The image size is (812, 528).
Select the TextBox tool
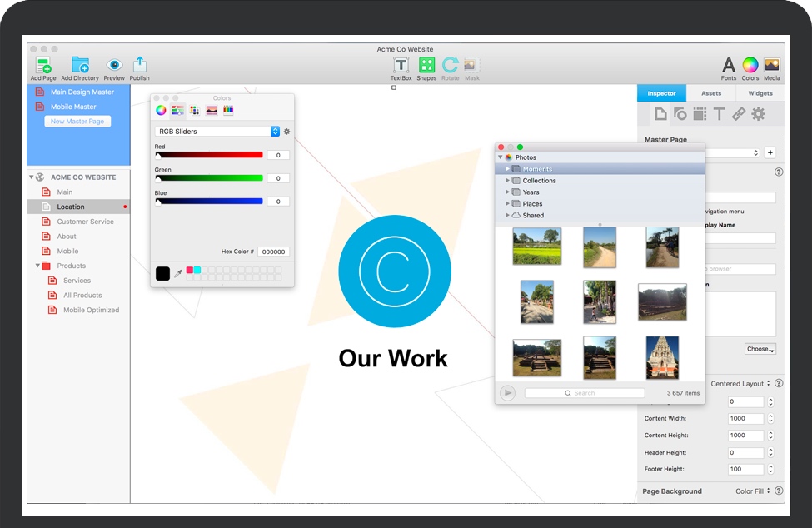[x=401, y=66]
